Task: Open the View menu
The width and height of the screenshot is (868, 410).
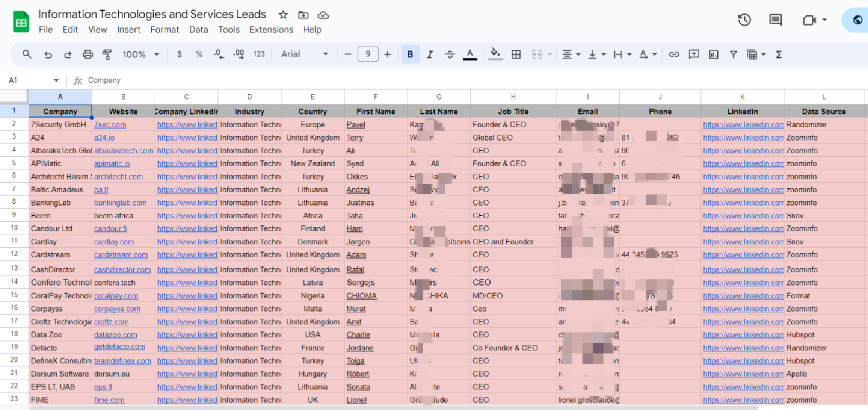Action: tap(98, 30)
